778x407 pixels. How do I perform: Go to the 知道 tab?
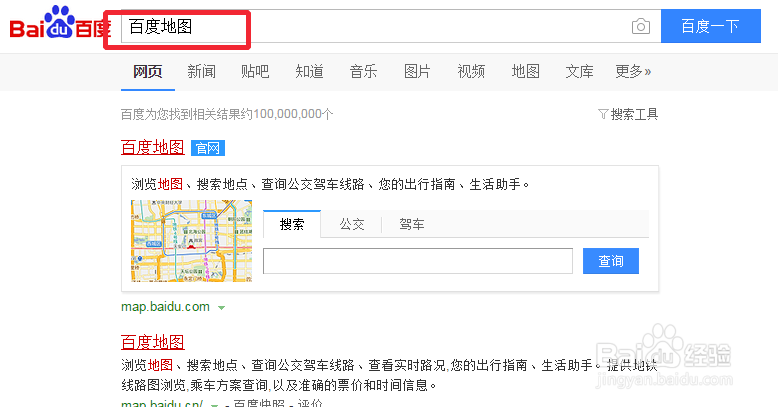(x=309, y=71)
